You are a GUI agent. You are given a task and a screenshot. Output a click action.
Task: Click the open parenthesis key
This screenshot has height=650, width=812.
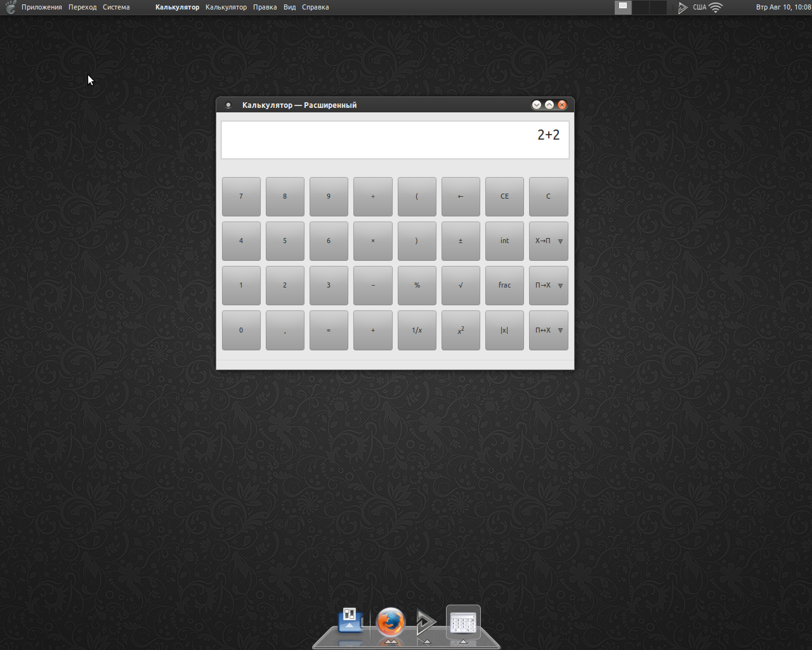coord(417,197)
